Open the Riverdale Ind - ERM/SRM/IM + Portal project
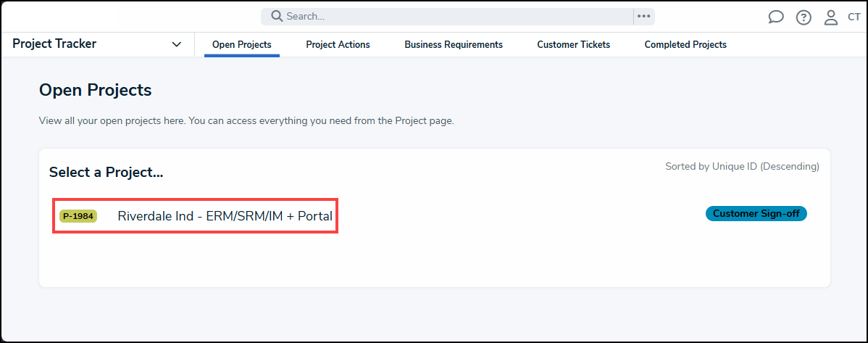Screen dimensions: 868x343 (225, 216)
